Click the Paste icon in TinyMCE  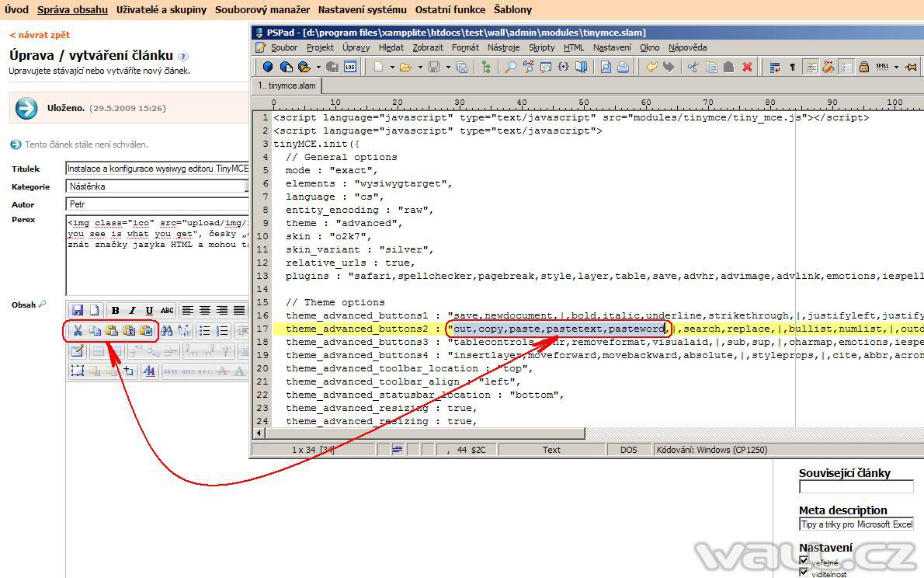coord(112,331)
